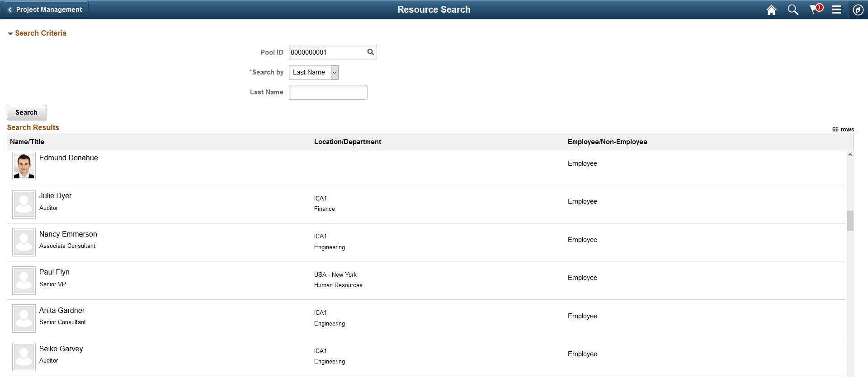Open the Actions list hamburger menu
The height and width of the screenshot is (377, 868).
837,9
